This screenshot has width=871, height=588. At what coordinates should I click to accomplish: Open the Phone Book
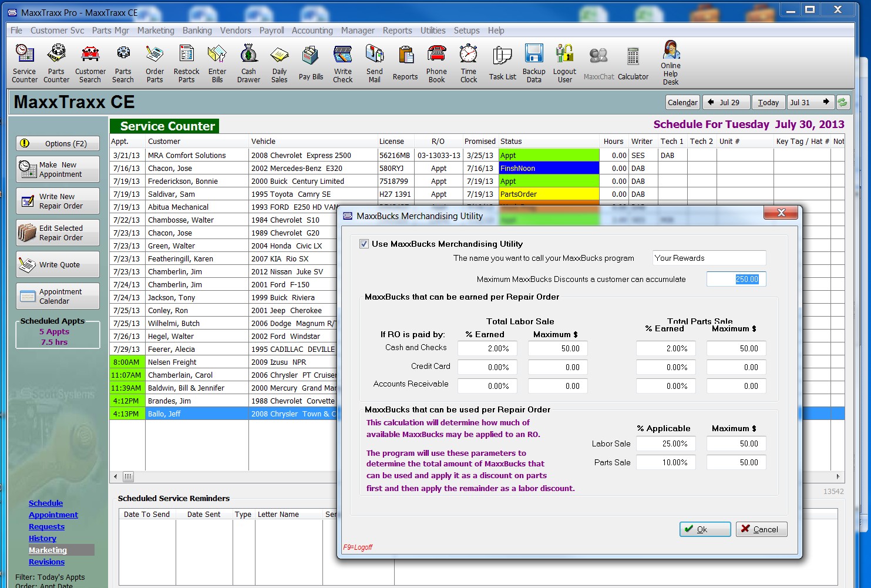437,63
